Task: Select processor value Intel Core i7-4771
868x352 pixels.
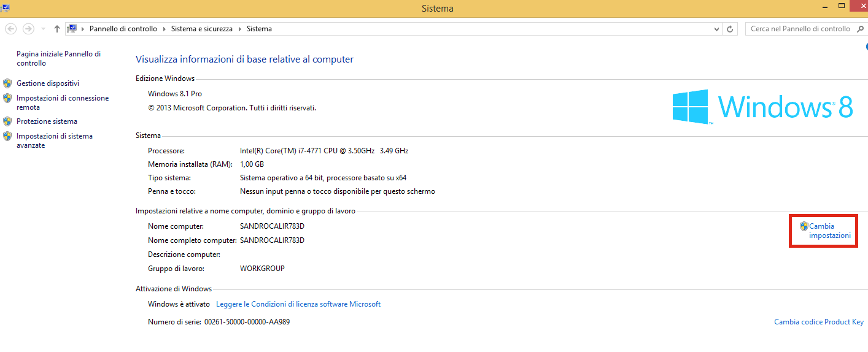Action: [324, 150]
